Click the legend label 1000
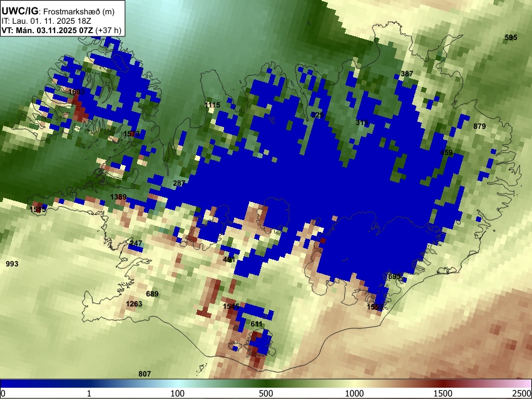The width and height of the screenshot is (532, 399). click(x=354, y=393)
